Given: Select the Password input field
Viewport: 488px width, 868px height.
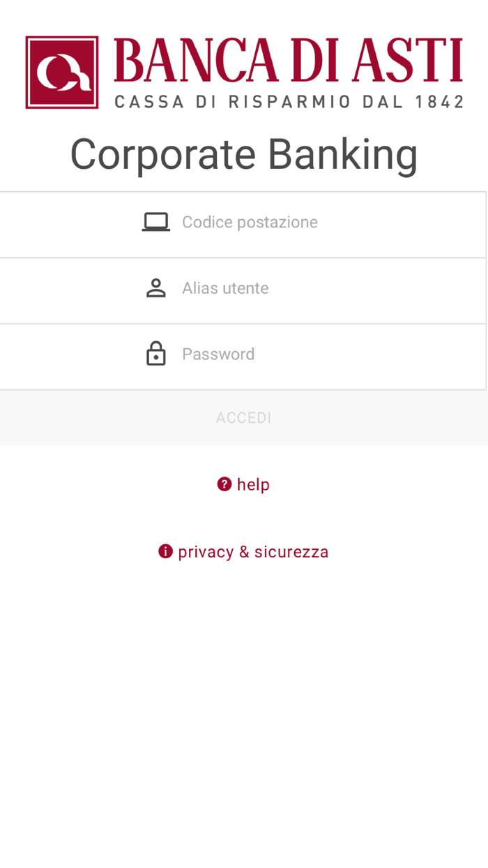Looking at the screenshot, I should coord(279,354).
